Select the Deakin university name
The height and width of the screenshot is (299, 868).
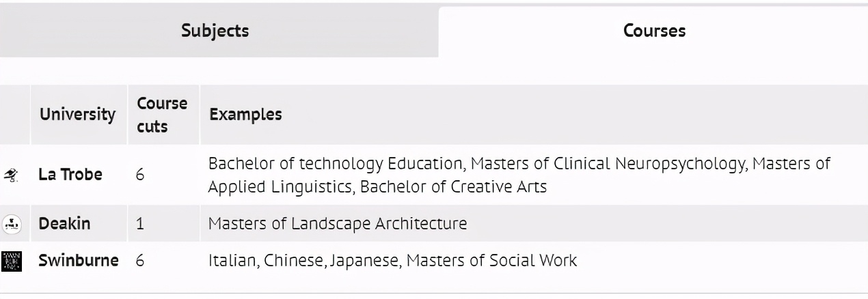tap(64, 223)
